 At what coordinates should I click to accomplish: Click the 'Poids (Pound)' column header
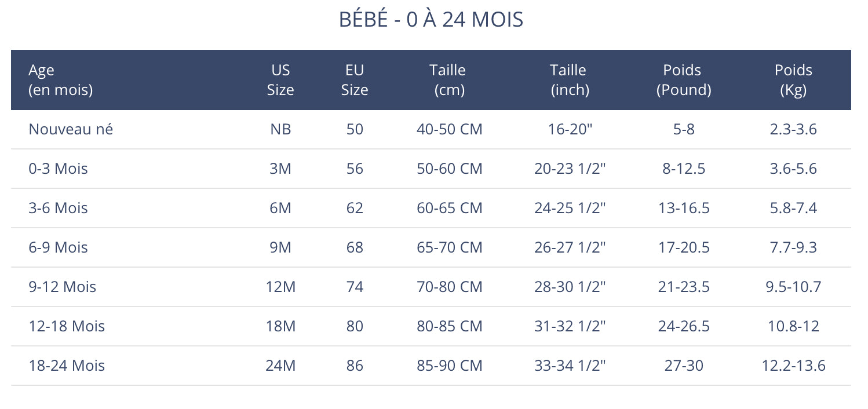click(x=683, y=80)
